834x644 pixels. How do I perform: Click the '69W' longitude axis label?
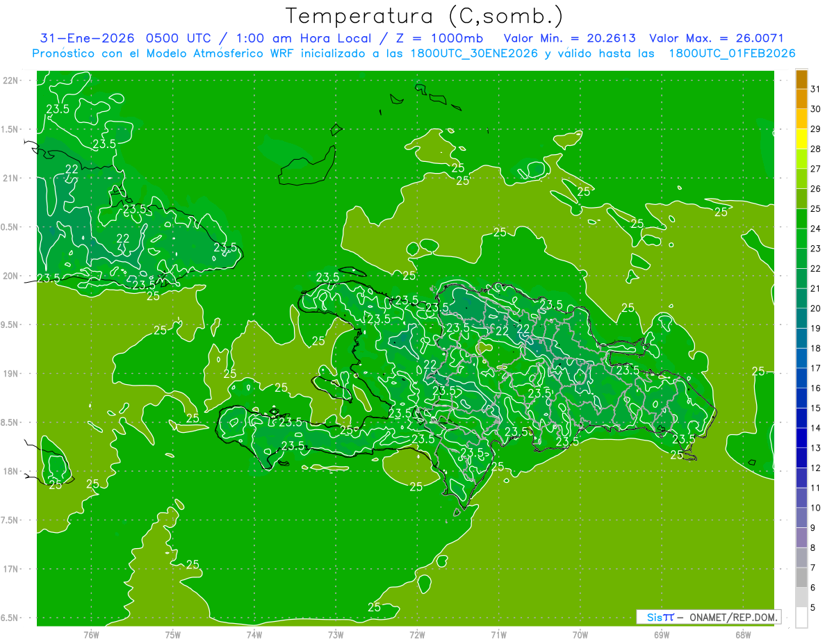(x=662, y=635)
